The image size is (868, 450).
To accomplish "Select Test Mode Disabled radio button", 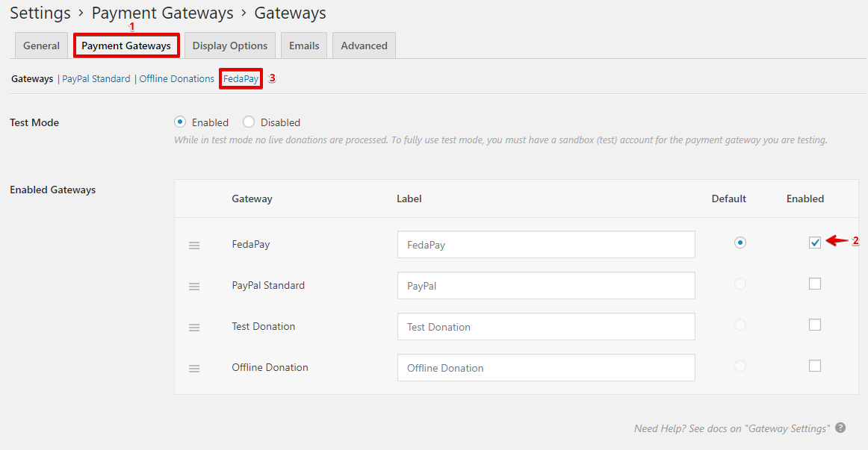I will tap(249, 122).
